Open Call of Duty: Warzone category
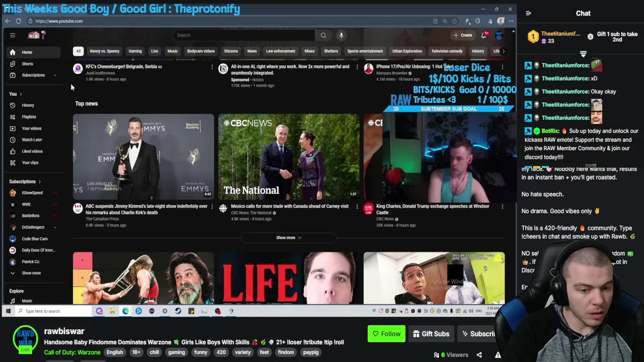The image size is (644, 362). coord(72,352)
